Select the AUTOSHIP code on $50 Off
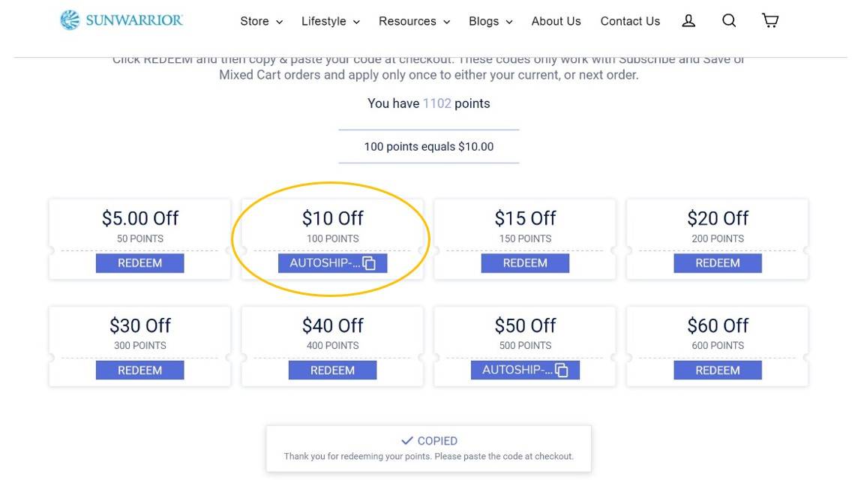 pos(517,370)
